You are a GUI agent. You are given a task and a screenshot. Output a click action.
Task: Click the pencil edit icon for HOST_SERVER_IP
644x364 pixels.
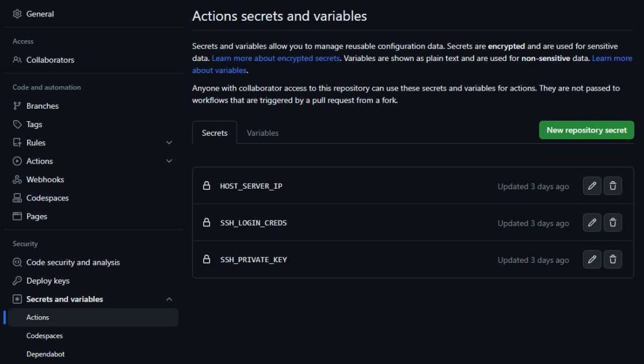(x=592, y=186)
